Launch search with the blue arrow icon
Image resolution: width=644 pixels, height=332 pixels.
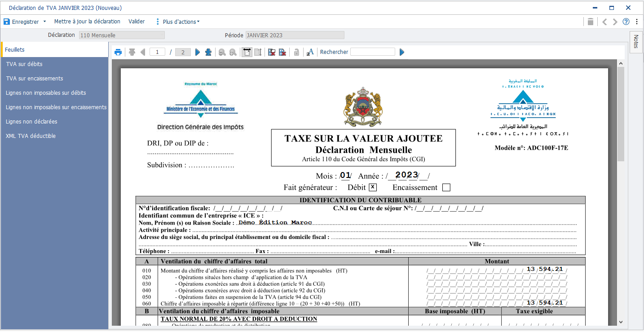point(401,52)
